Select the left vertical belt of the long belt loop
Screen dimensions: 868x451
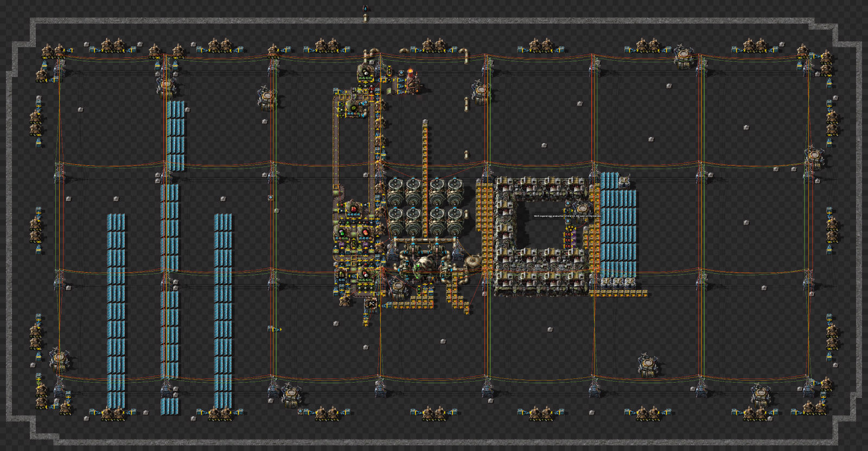tap(335, 142)
